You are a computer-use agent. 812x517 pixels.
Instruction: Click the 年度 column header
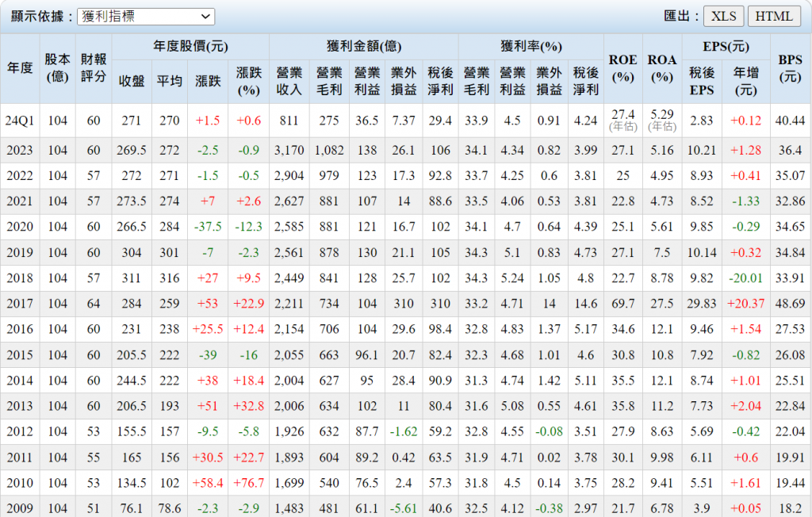click(x=20, y=68)
